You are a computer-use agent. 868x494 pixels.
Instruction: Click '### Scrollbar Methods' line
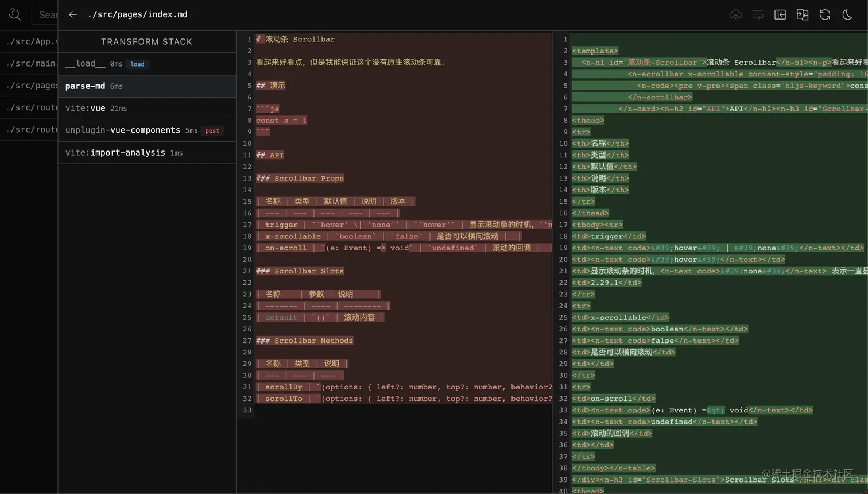tap(304, 341)
